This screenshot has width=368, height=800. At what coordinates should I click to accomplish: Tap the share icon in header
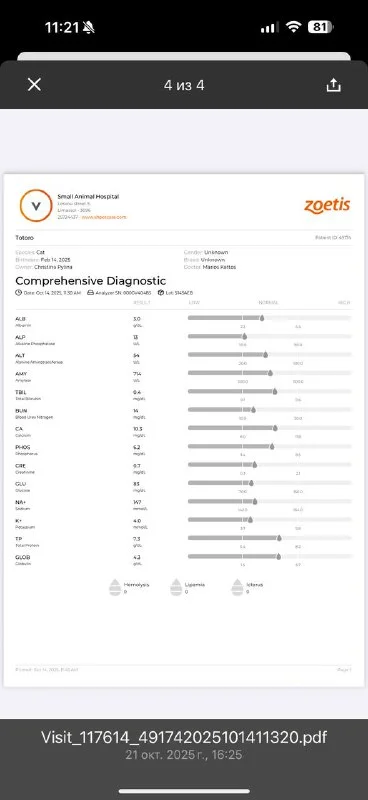(333, 85)
